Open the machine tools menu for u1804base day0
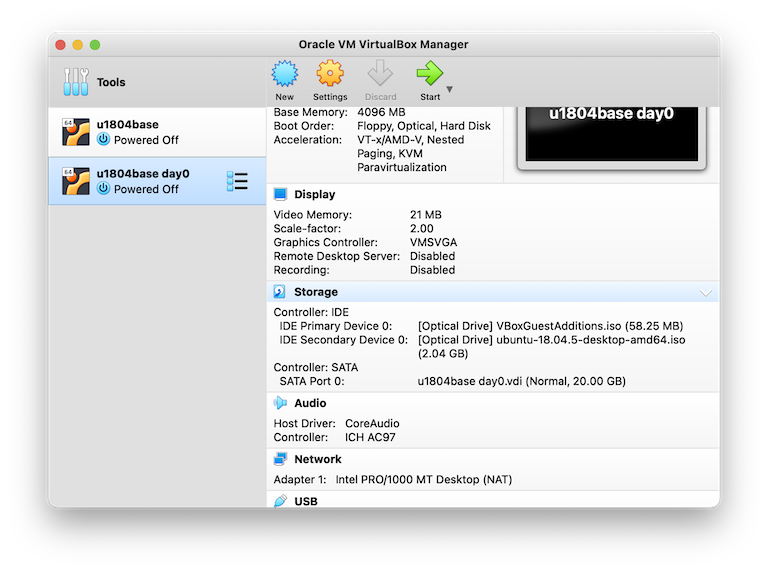Screen dimensions: 768x571 click(x=238, y=181)
